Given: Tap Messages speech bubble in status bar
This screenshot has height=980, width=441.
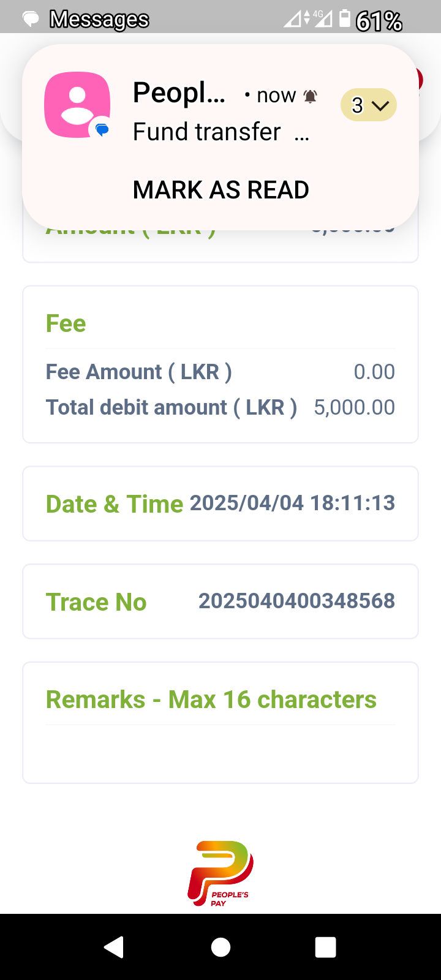Looking at the screenshot, I should (x=31, y=20).
